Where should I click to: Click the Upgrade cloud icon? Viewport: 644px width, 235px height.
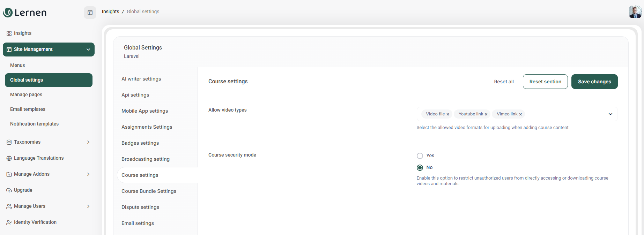(9, 190)
